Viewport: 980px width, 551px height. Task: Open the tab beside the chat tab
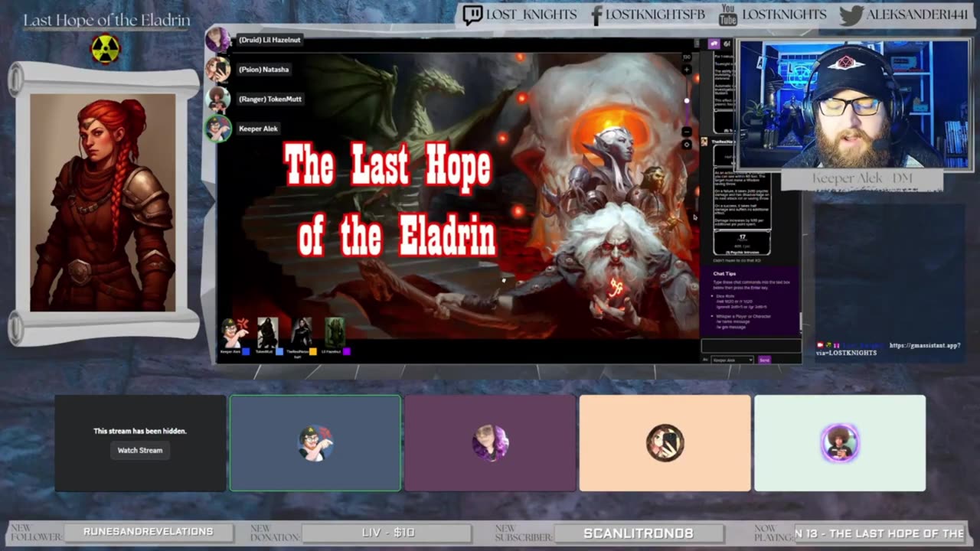tap(727, 44)
